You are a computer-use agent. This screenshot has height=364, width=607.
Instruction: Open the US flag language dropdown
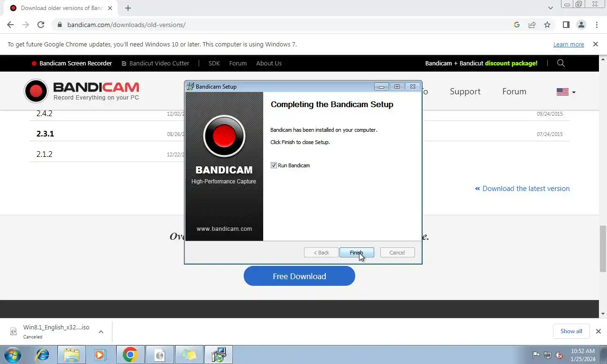(566, 92)
